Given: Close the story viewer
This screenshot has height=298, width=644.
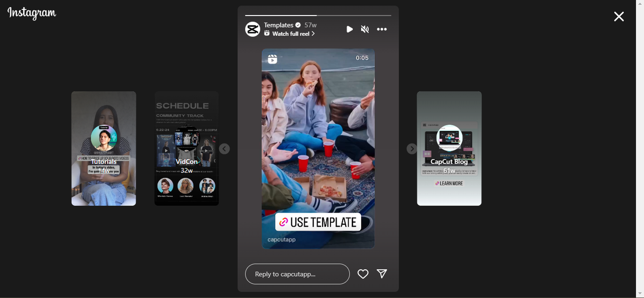Looking at the screenshot, I should [619, 17].
